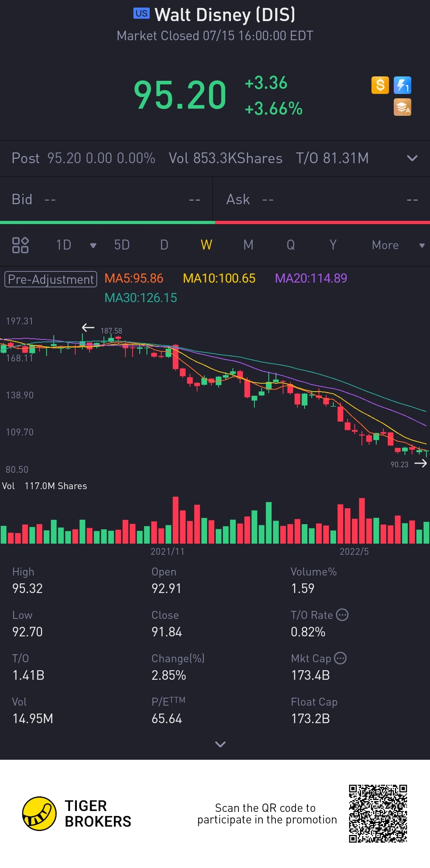Tap the yellow dollar sign icon
430x868 pixels.
(380, 85)
